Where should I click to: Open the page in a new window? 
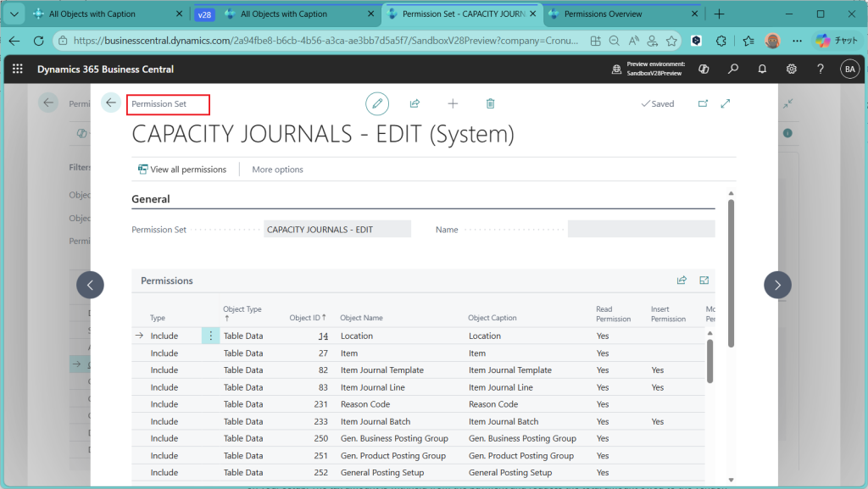click(x=703, y=103)
